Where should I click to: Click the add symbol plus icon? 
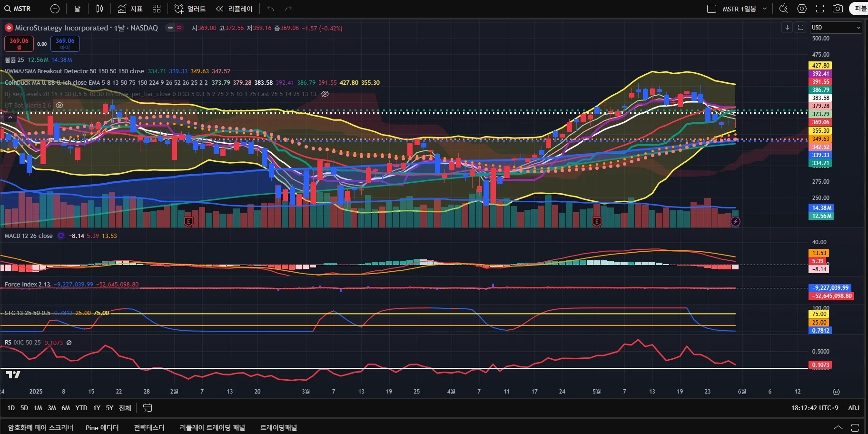point(55,9)
